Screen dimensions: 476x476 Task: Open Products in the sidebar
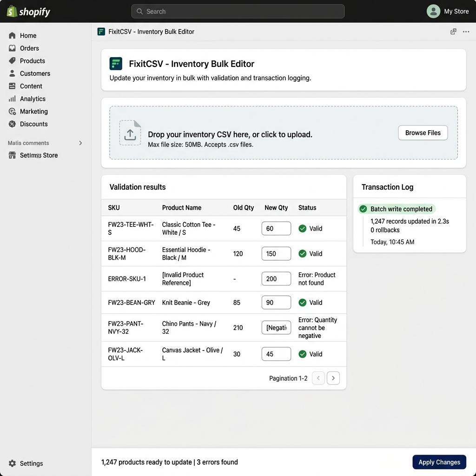pyautogui.click(x=32, y=61)
